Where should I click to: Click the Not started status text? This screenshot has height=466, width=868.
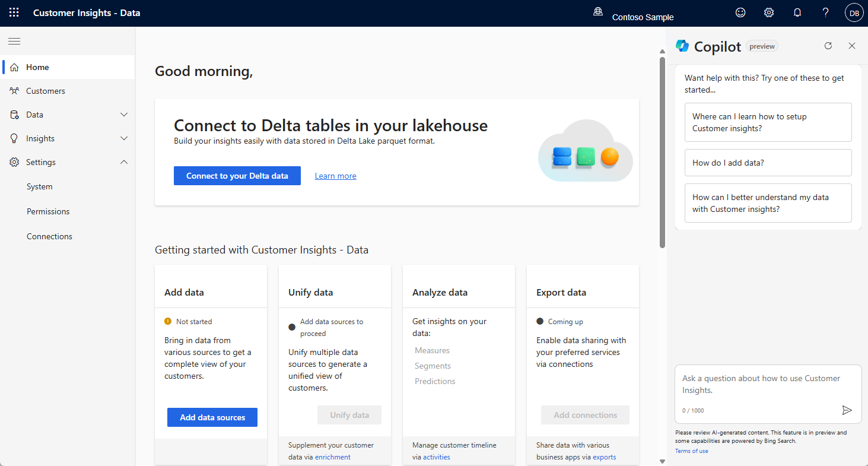tap(194, 321)
